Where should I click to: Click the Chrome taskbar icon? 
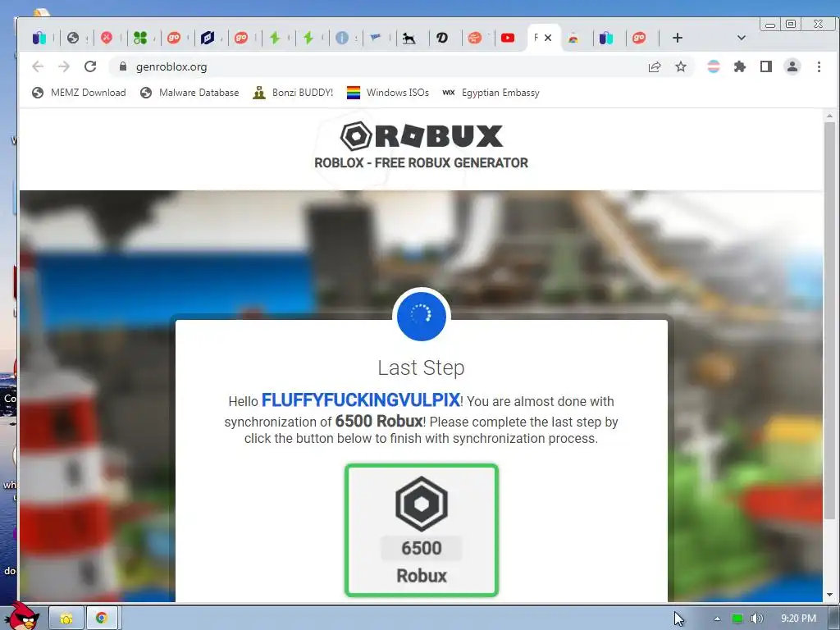coord(101,619)
